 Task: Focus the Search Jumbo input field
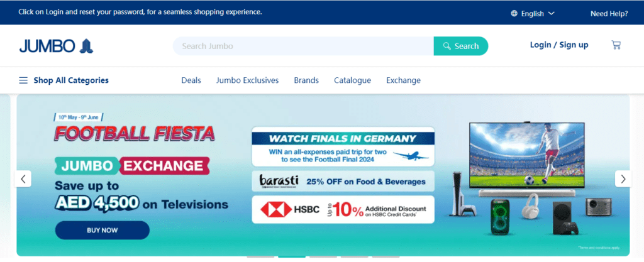pos(303,46)
